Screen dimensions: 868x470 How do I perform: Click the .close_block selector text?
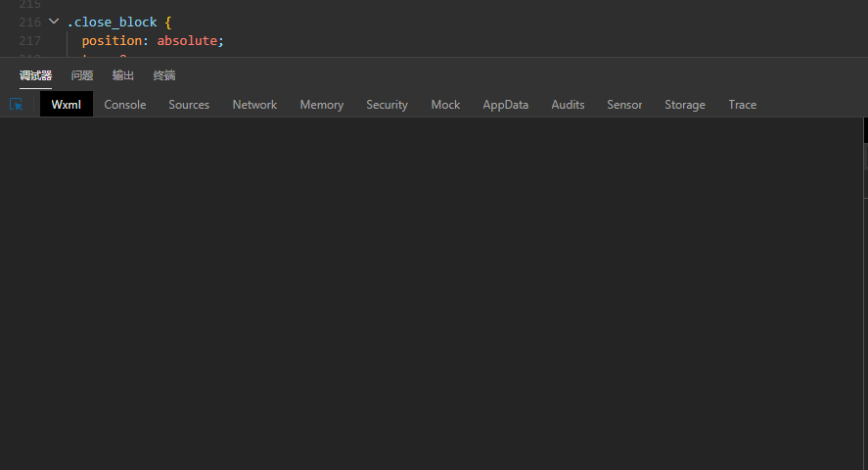[112, 23]
